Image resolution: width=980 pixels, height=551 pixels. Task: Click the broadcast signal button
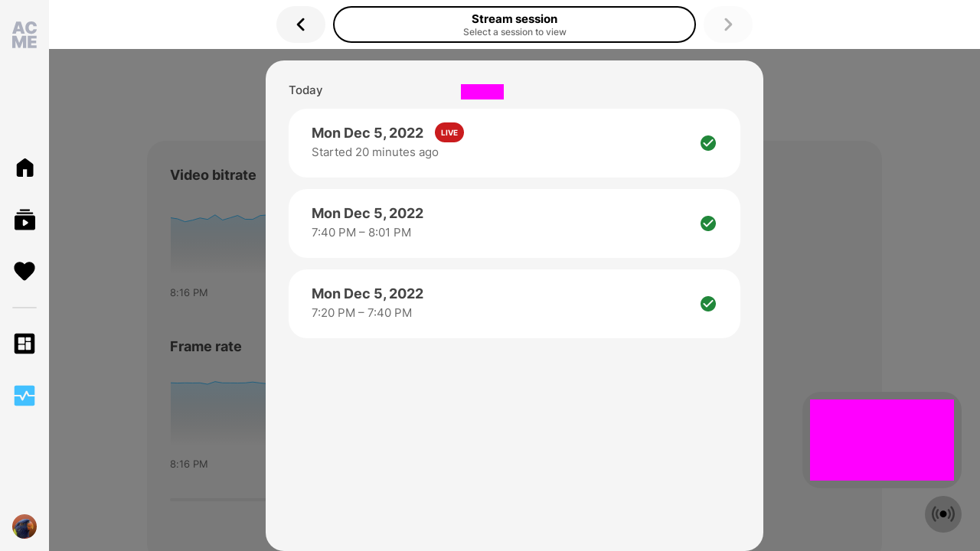pos(943,514)
